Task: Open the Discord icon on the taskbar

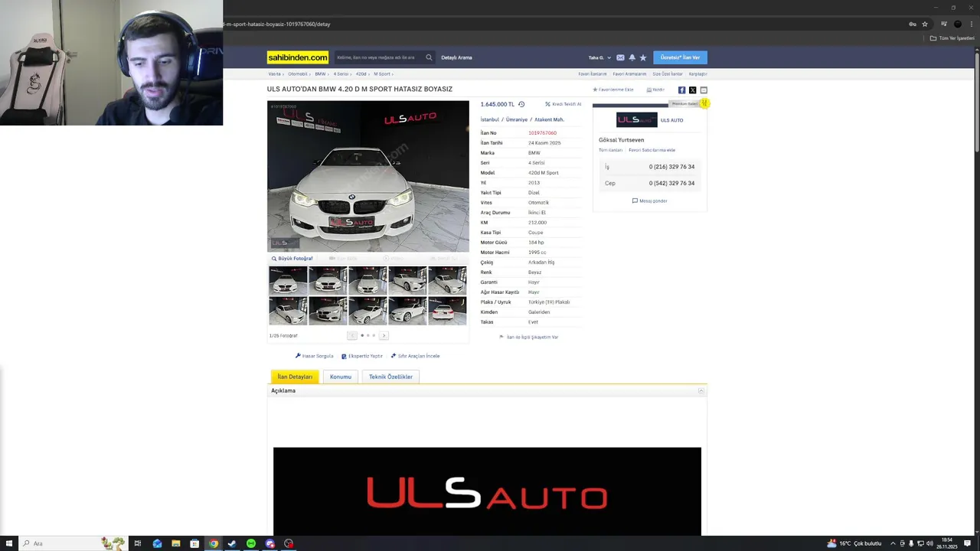Action: 269,543
